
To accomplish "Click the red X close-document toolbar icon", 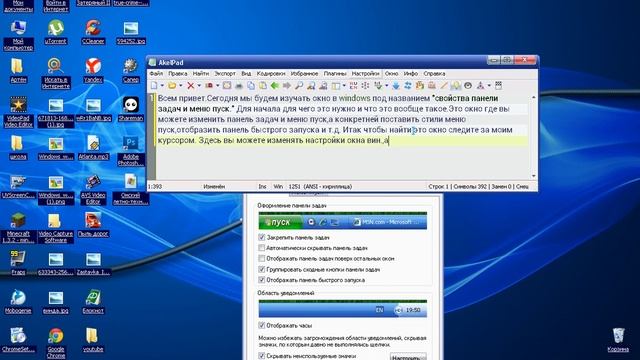I will (x=191, y=86).
